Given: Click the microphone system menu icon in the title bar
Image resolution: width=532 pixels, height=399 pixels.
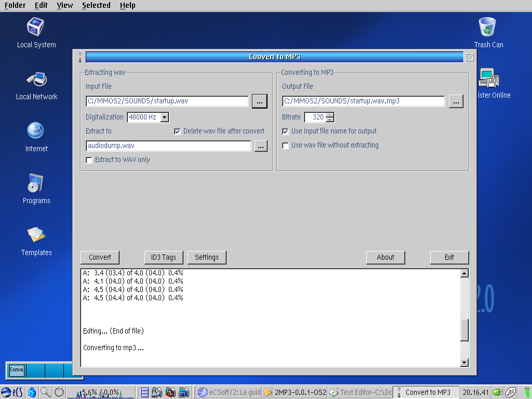Looking at the screenshot, I should (80, 57).
